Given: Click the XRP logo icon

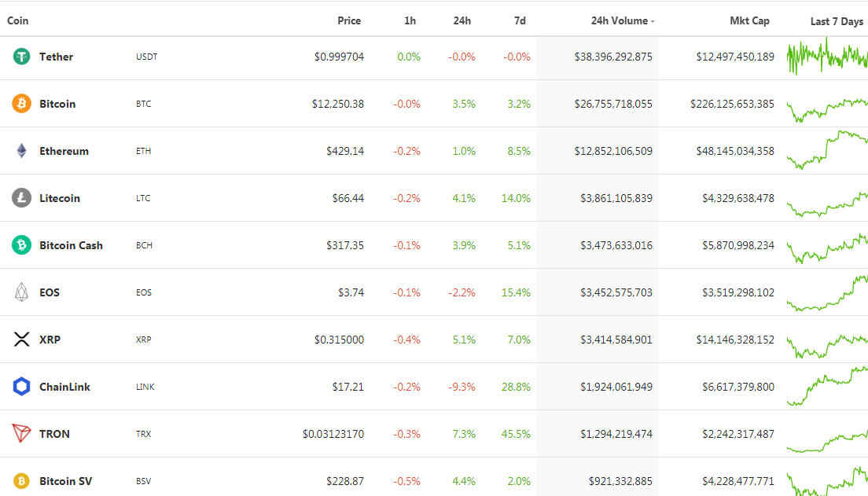Looking at the screenshot, I should pos(21,340).
